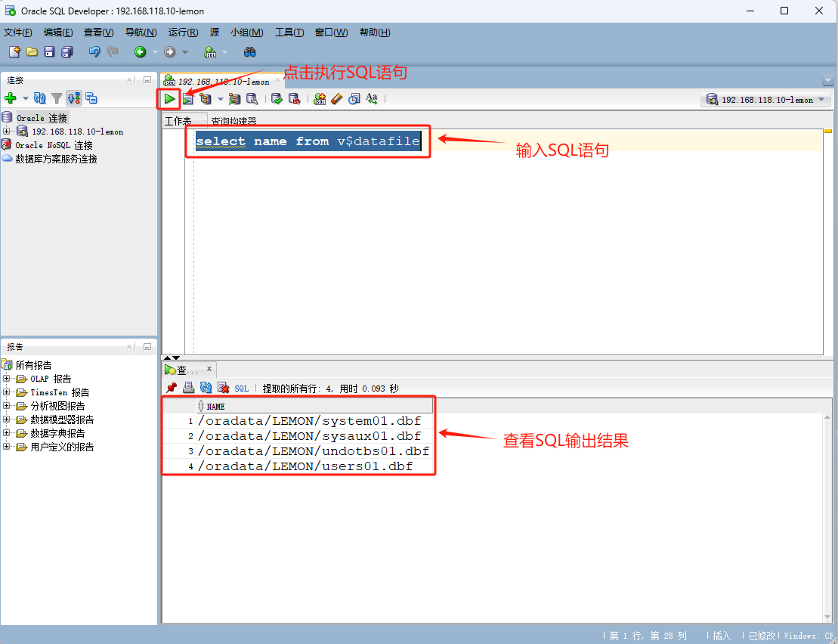
Task: Open Forward navigation history dropdown
Action: tap(185, 52)
